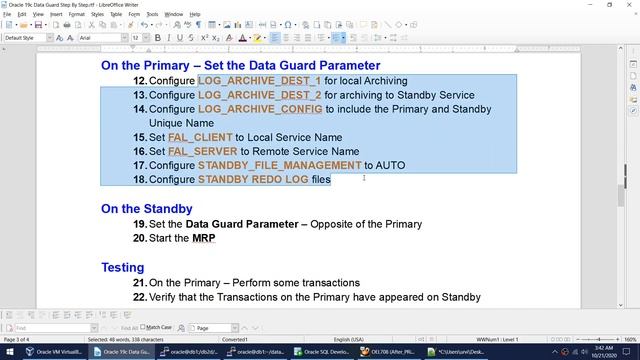Enable the Match Case checkbox
The width and height of the screenshot is (640, 360).
click(x=142, y=327)
